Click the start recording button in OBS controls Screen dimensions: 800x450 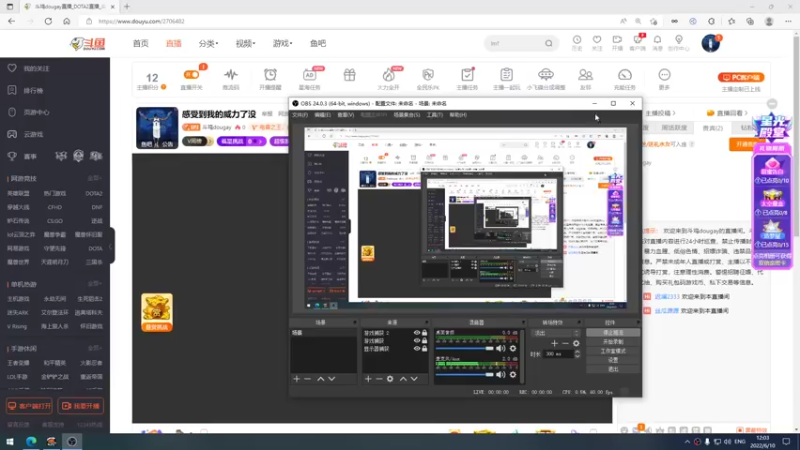coord(613,342)
